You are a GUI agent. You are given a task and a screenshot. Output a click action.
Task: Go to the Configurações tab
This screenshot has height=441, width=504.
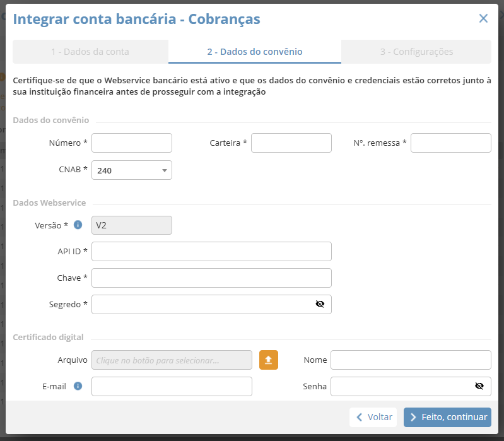click(x=416, y=52)
